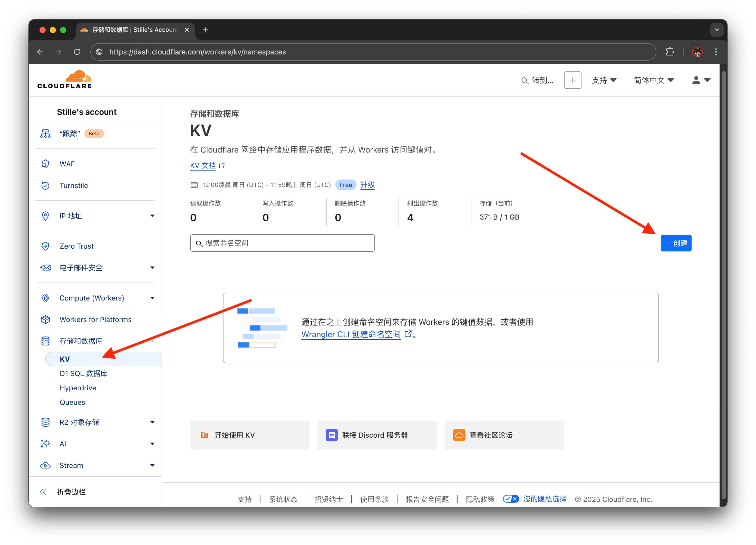Click the 转到... search text

click(x=543, y=80)
